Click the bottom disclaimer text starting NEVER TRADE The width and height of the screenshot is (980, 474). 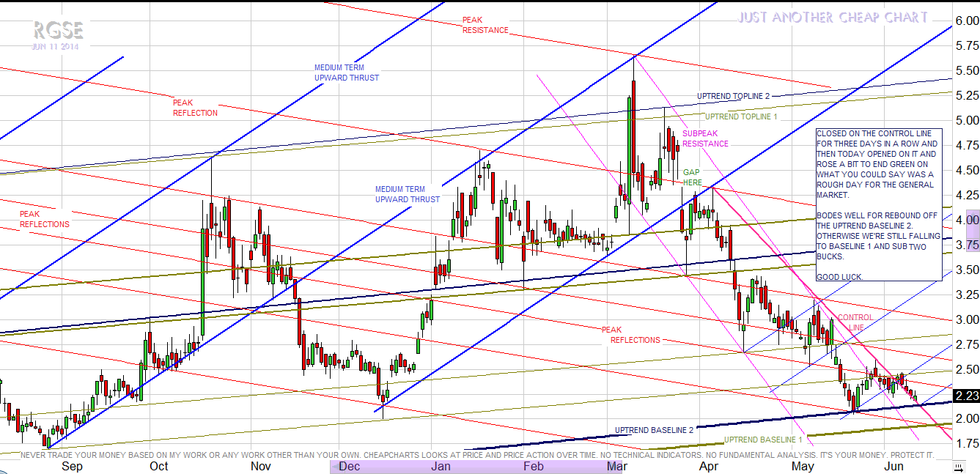tap(476, 455)
